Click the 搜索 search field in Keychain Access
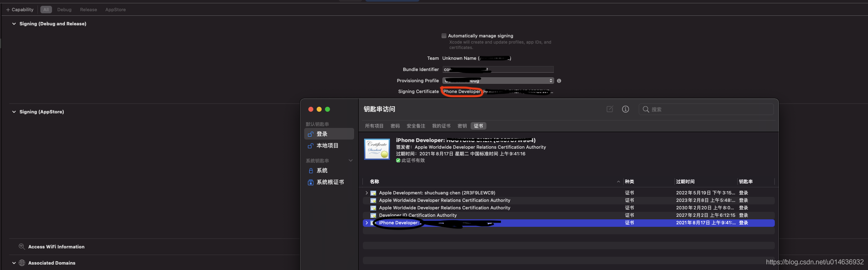Viewport: 868px width, 270px height. coord(706,109)
